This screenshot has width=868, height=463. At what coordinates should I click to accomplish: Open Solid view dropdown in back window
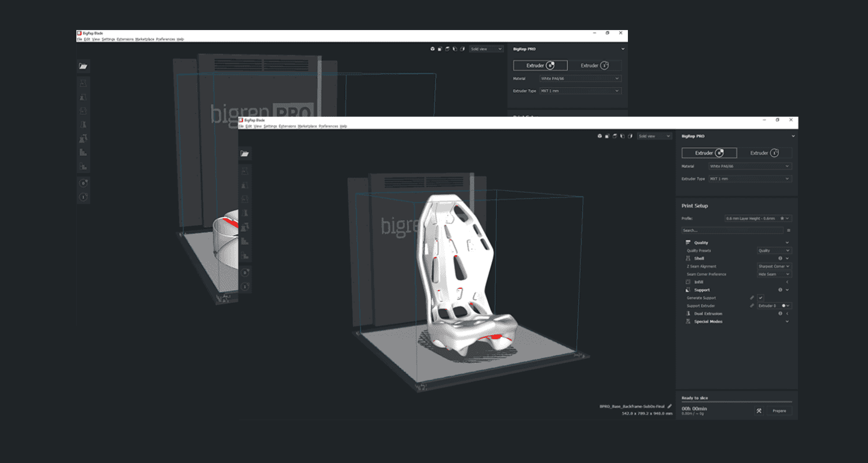[486, 49]
